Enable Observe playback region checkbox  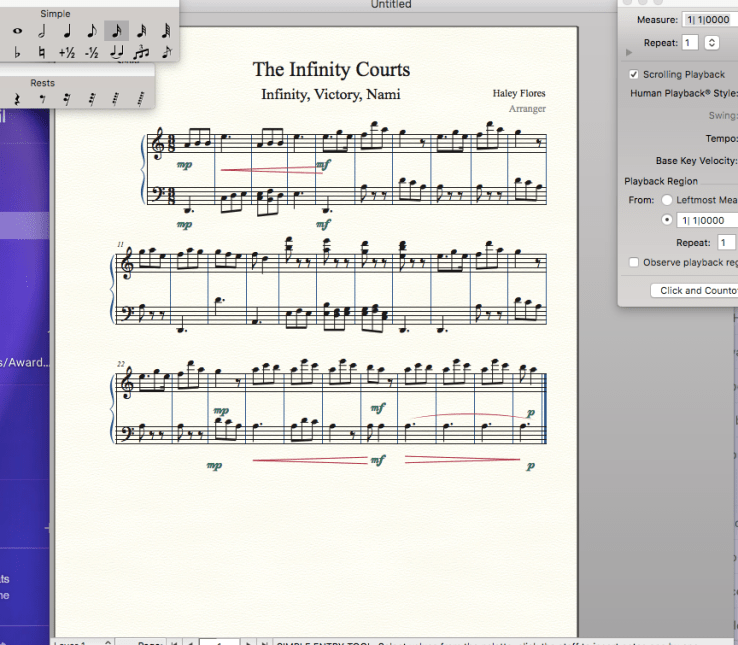pyautogui.click(x=634, y=262)
